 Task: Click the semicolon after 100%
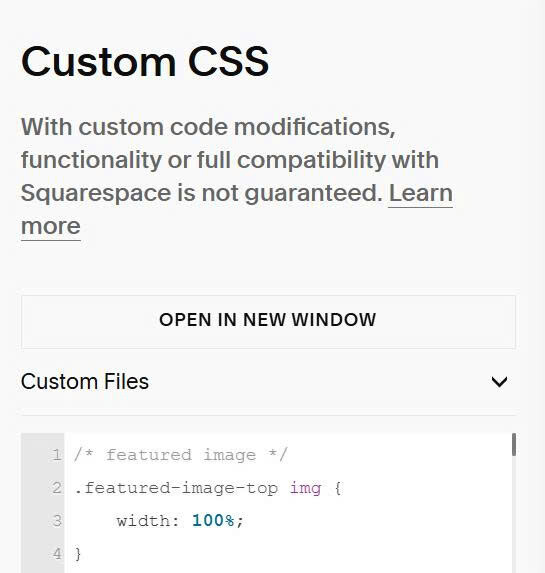point(239,521)
